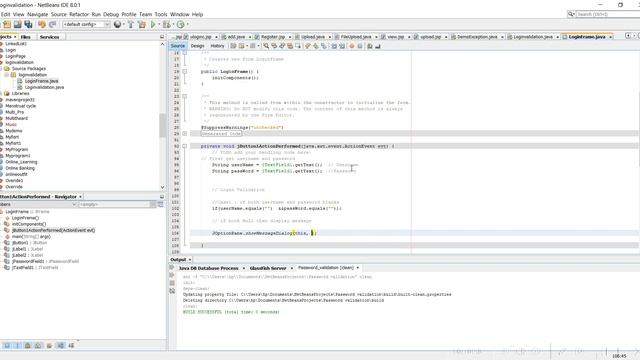This screenshot has width=640, height=360.
Task: Toggle Show Inner Classes folder filter in Navigator
Action: [x=49, y=345]
